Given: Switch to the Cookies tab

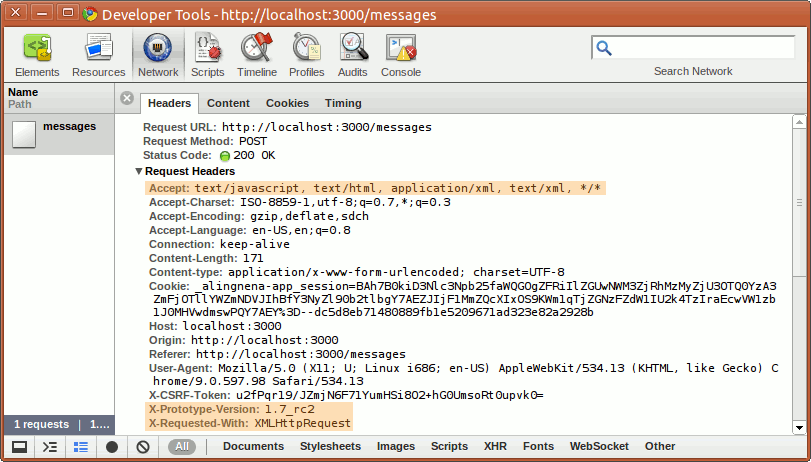Looking at the screenshot, I should pyautogui.click(x=287, y=103).
